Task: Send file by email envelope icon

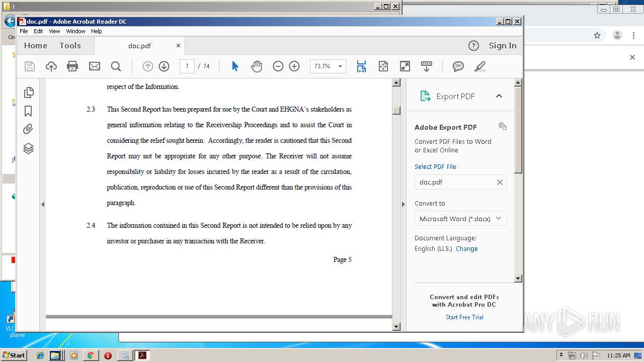Action: pos(94,66)
